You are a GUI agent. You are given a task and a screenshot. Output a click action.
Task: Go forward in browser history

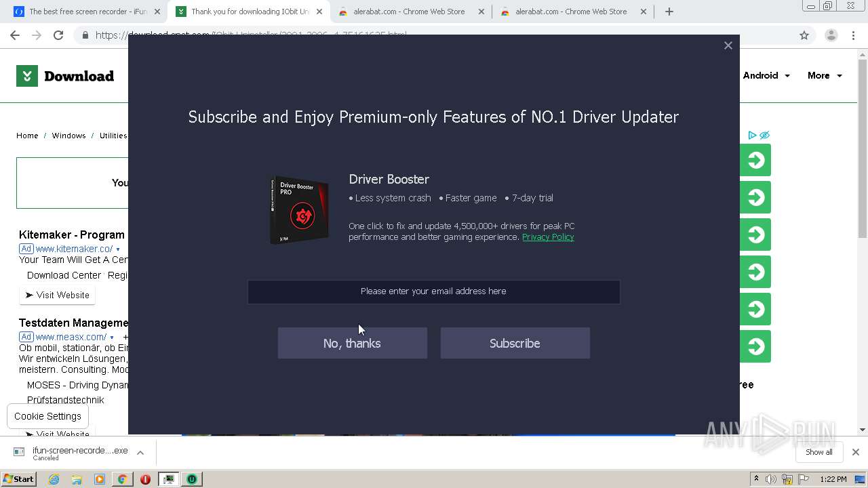coord(37,35)
